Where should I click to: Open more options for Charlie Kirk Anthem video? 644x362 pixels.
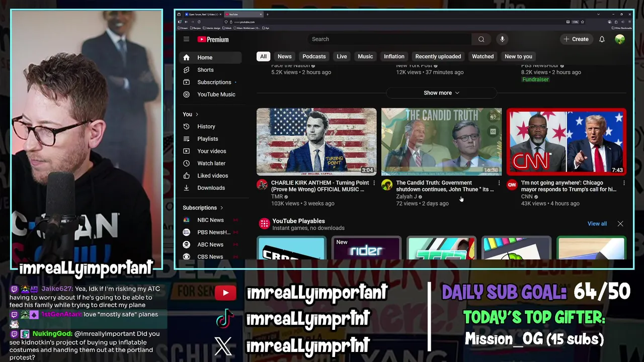point(374,183)
